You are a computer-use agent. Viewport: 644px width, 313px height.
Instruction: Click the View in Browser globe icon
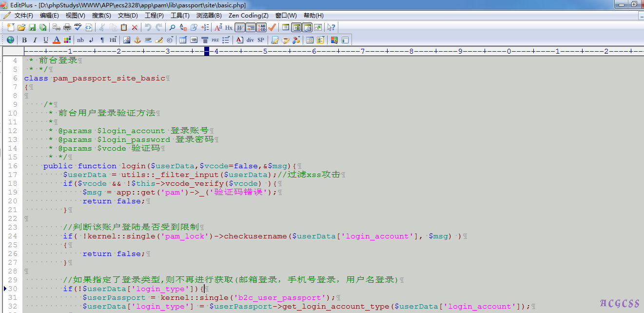click(10, 40)
